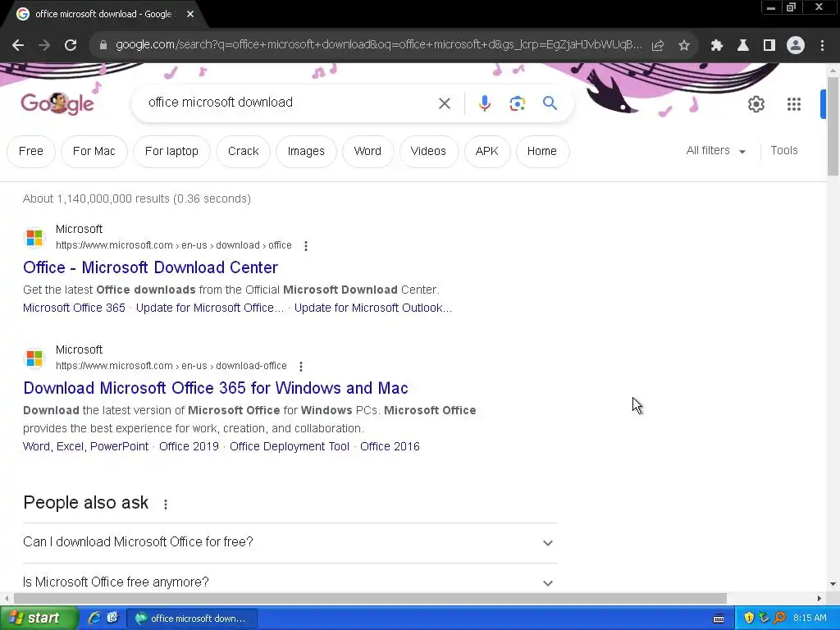Click the magnifier tray icon
This screenshot has height=630, width=840.
(779, 618)
